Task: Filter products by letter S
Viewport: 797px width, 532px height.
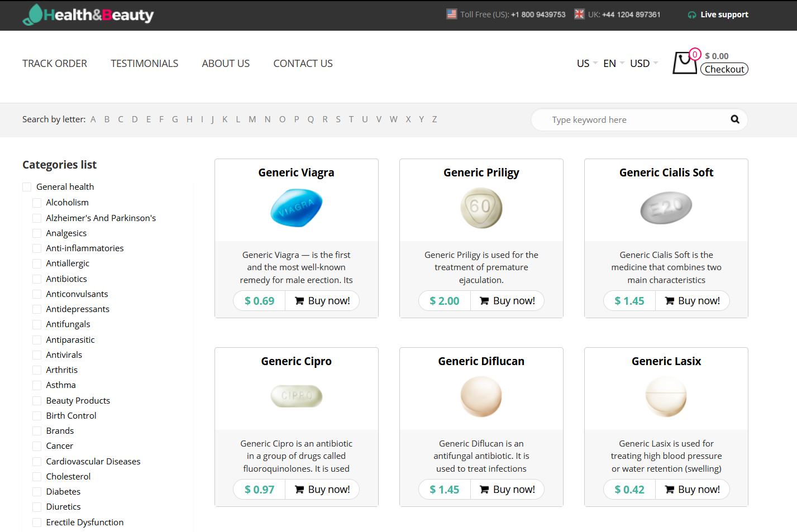Action: [x=338, y=119]
